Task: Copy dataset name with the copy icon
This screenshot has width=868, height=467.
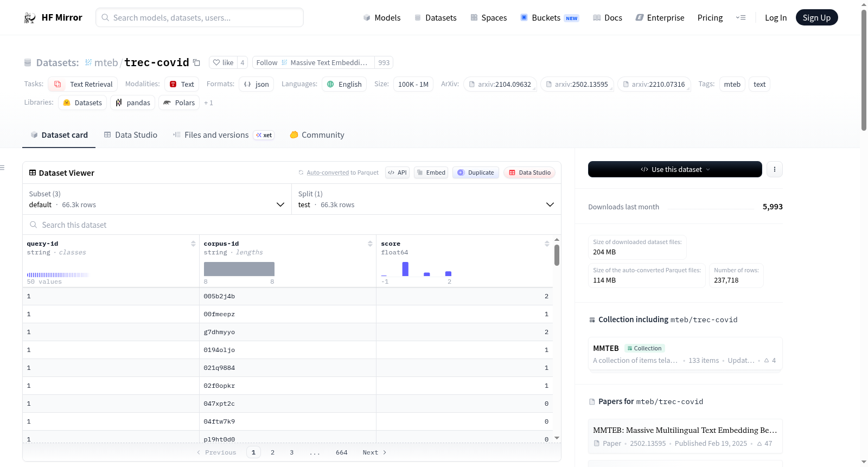Action: tap(196, 62)
